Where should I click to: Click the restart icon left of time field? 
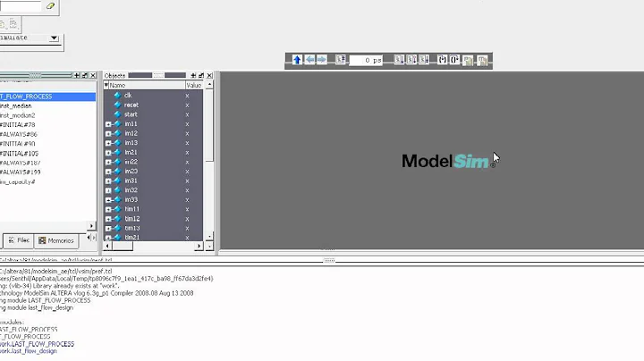pyautogui.click(x=341, y=60)
